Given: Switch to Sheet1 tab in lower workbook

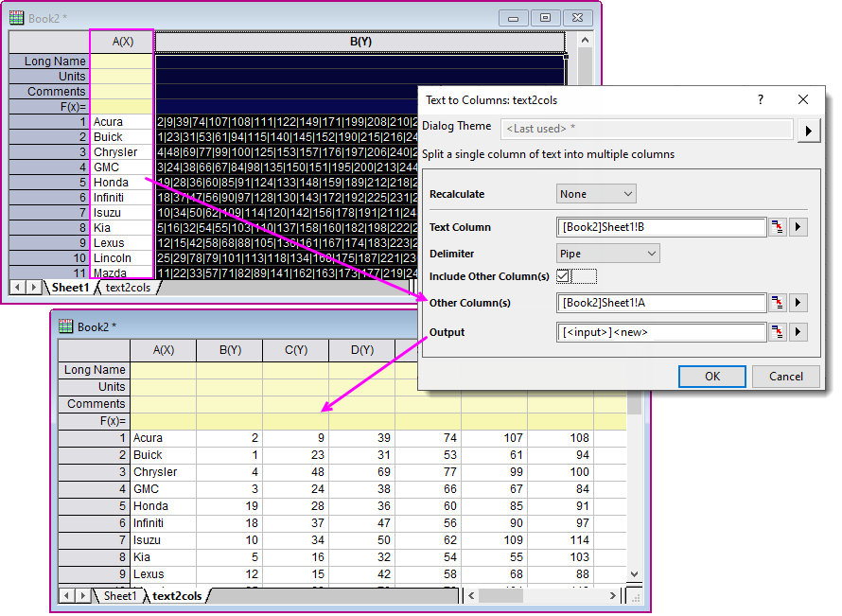Looking at the screenshot, I should click(120, 596).
